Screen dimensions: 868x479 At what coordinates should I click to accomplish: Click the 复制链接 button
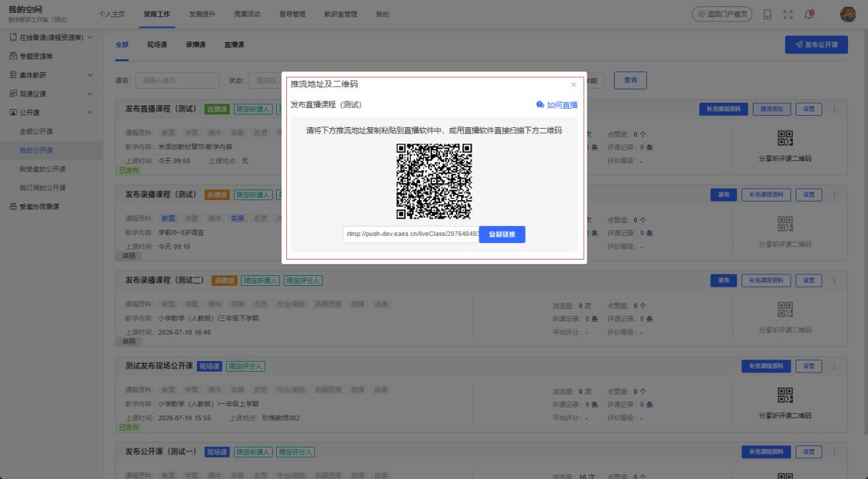click(x=502, y=234)
